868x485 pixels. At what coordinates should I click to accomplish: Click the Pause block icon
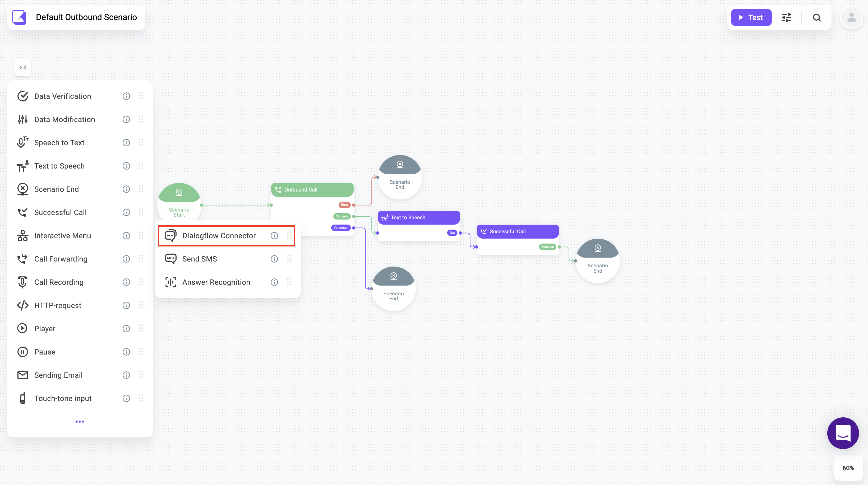pyautogui.click(x=22, y=352)
